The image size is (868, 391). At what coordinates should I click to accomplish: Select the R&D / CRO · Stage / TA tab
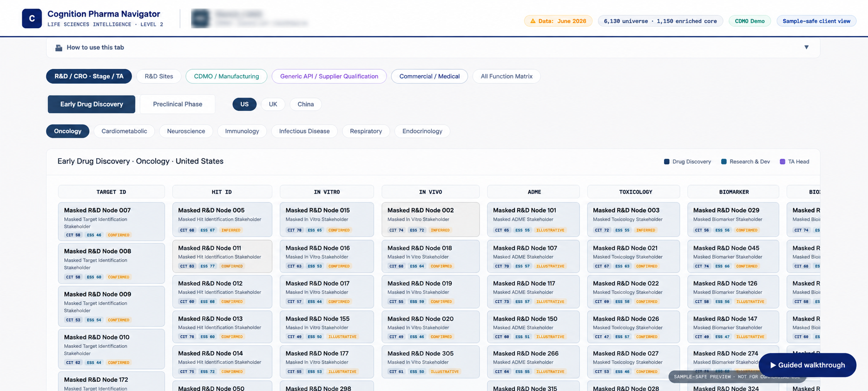tap(89, 76)
